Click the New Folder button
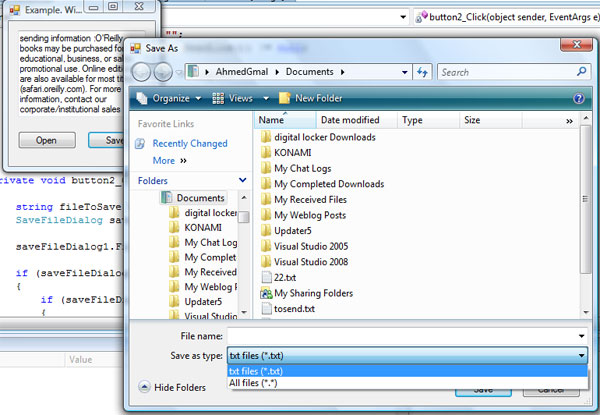Image resolution: width=600 pixels, height=415 pixels. (310, 98)
